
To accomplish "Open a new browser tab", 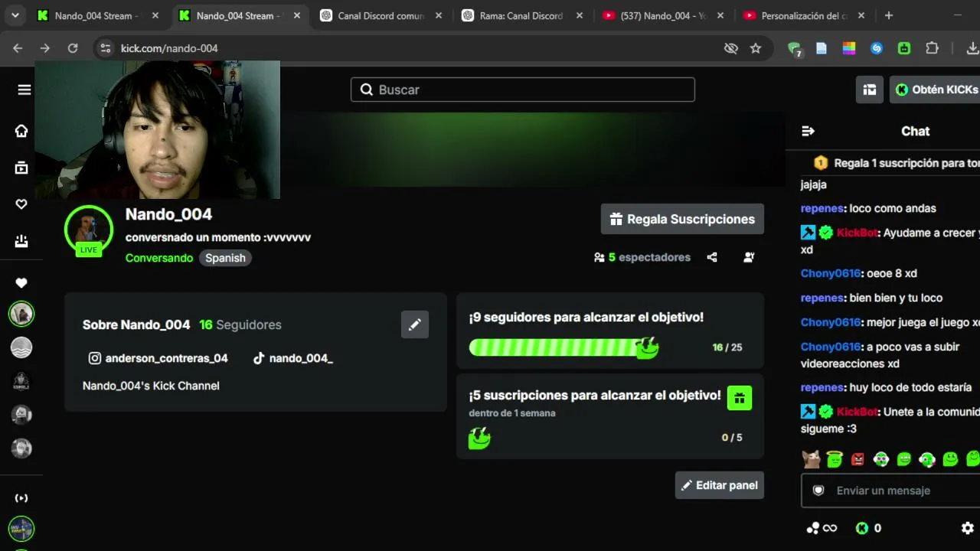I will coord(889,15).
